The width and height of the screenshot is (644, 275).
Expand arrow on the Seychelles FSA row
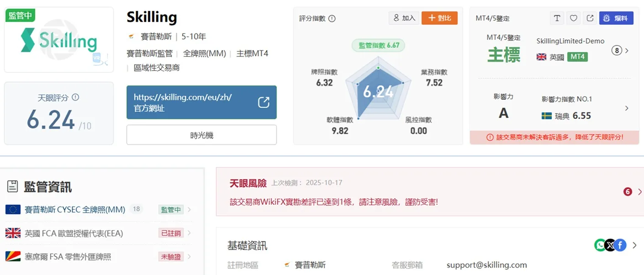click(189, 257)
